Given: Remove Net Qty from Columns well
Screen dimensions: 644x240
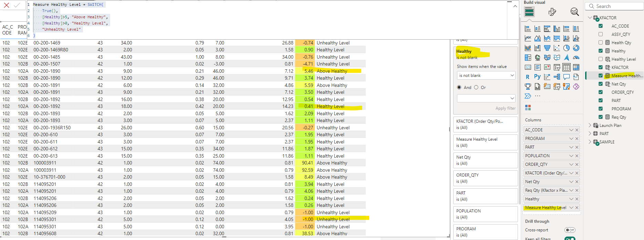Looking at the screenshot, I should pos(577,182).
